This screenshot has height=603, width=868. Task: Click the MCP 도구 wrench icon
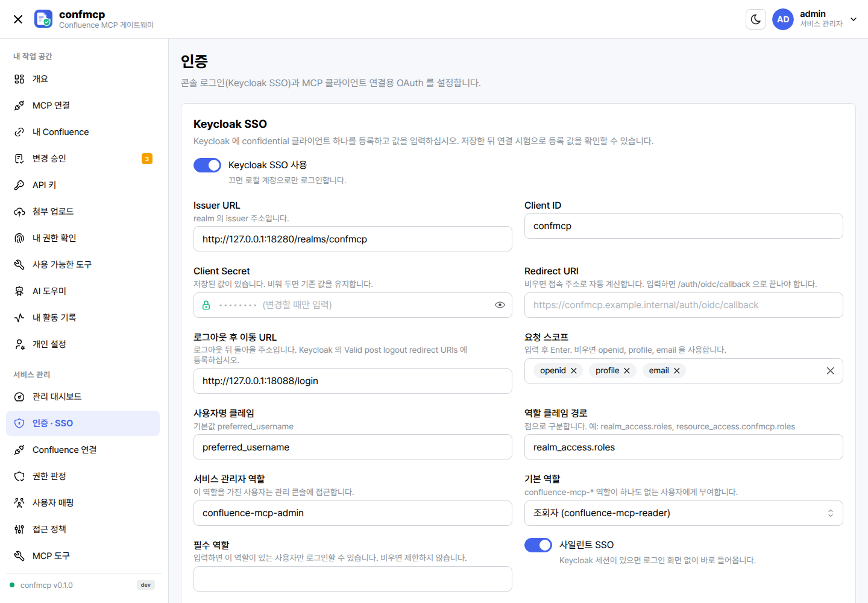[x=19, y=556]
